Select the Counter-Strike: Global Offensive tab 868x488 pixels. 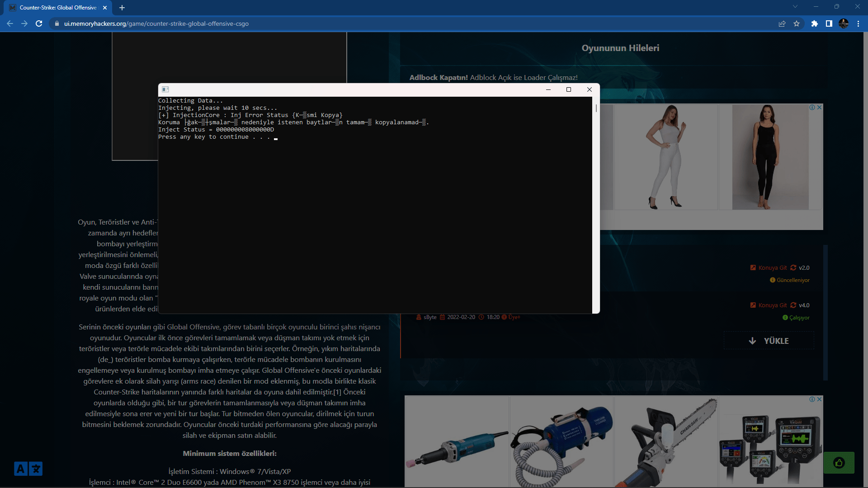click(58, 8)
